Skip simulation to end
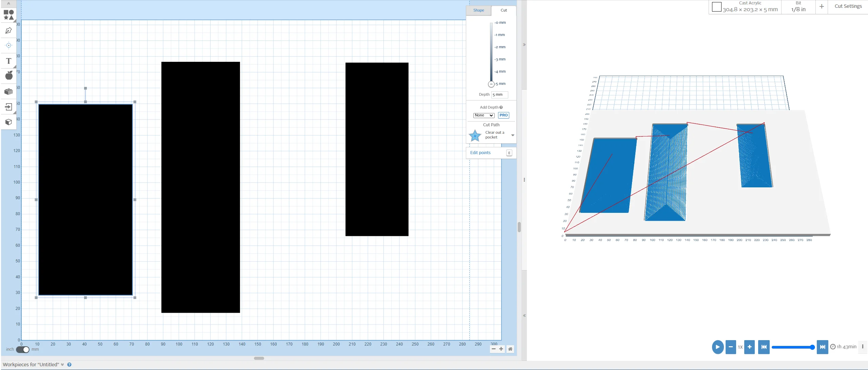The height and width of the screenshot is (370, 868). click(x=822, y=347)
